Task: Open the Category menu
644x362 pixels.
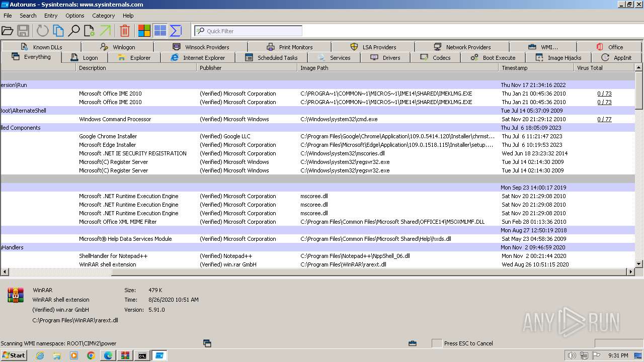Action: (104, 16)
